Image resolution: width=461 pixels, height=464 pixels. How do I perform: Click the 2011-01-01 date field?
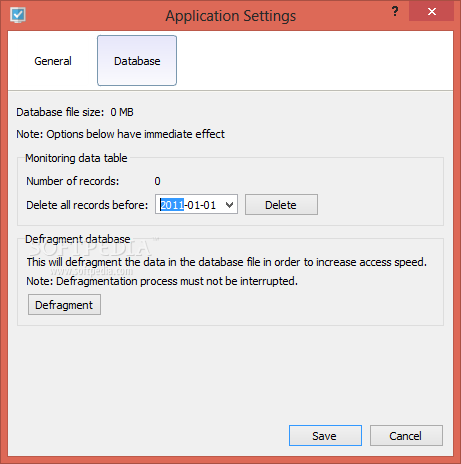click(x=196, y=205)
